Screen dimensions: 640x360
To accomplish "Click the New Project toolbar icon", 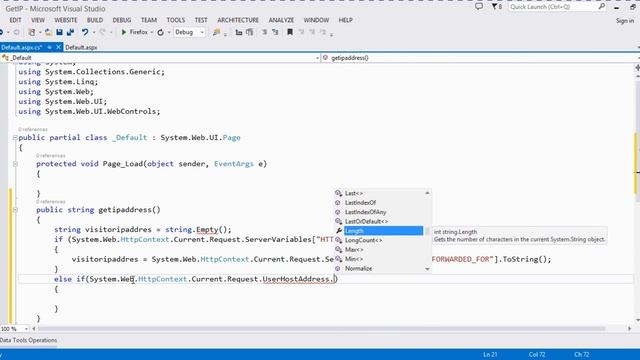I will (x=31, y=32).
